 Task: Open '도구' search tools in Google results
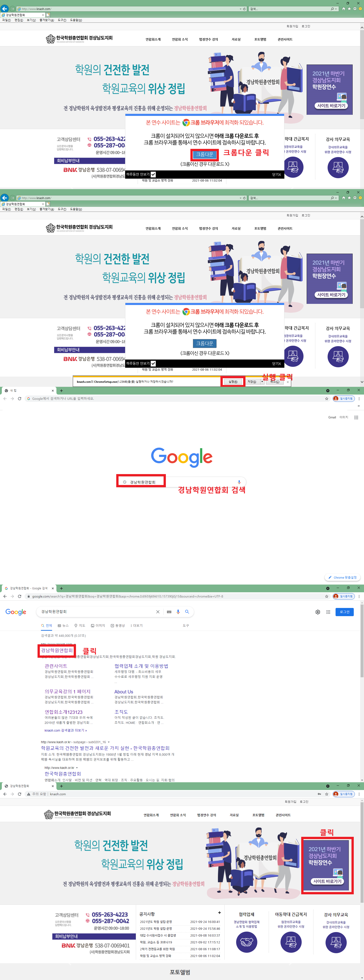pos(186,625)
